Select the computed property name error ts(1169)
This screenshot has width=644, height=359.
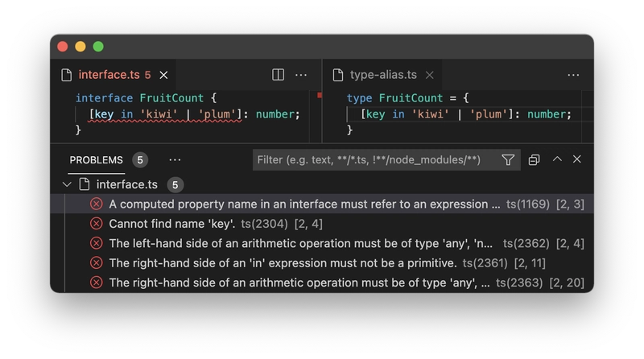[322, 204]
